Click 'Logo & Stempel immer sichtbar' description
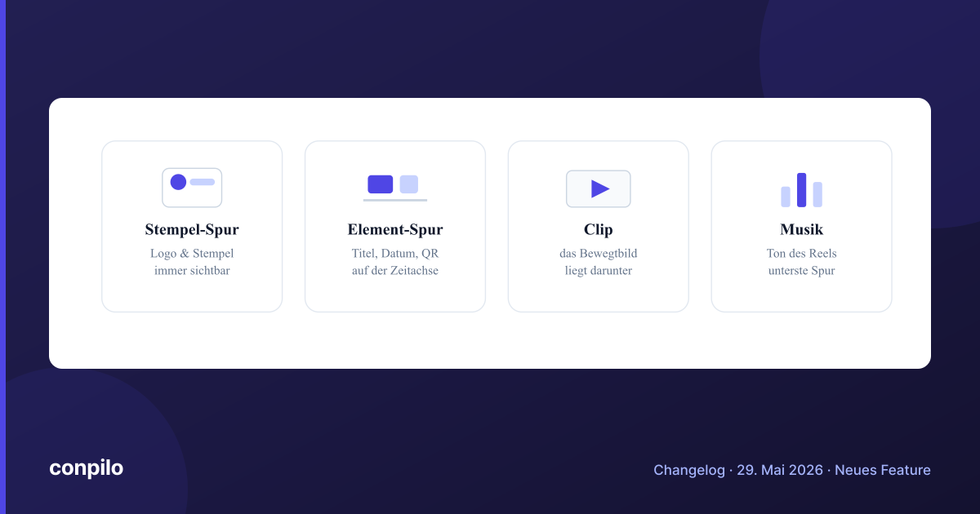 click(192, 262)
